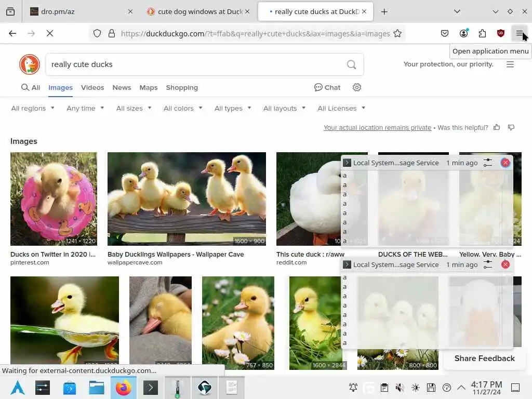Click the tracking protection shield icon
This screenshot has width=532, height=399.
[97, 34]
